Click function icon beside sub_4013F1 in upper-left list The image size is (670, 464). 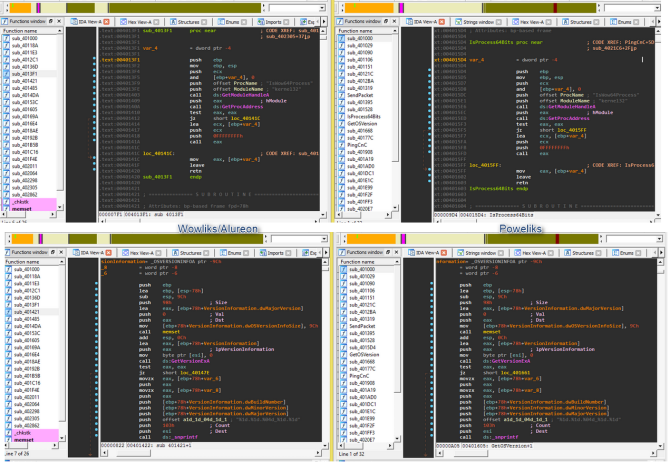pos(6,74)
